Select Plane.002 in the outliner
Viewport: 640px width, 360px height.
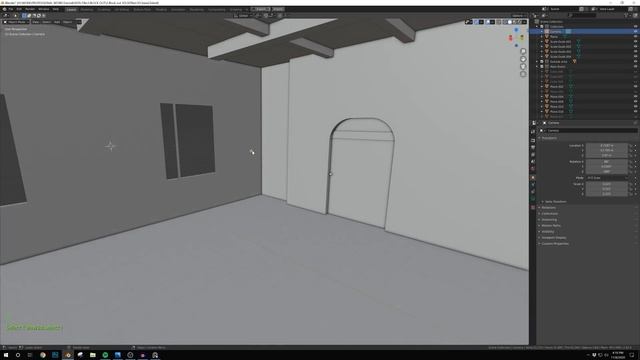557,87
